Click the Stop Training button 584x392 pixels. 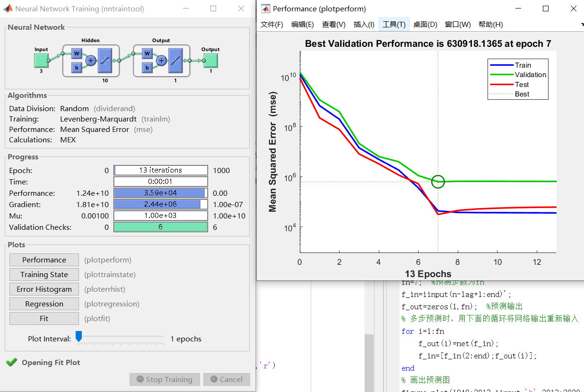click(165, 379)
